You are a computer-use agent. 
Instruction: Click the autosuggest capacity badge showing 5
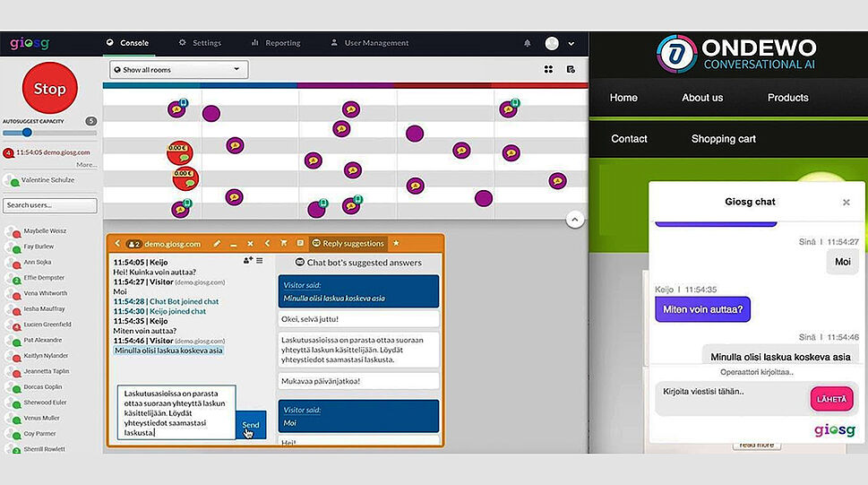click(x=90, y=121)
